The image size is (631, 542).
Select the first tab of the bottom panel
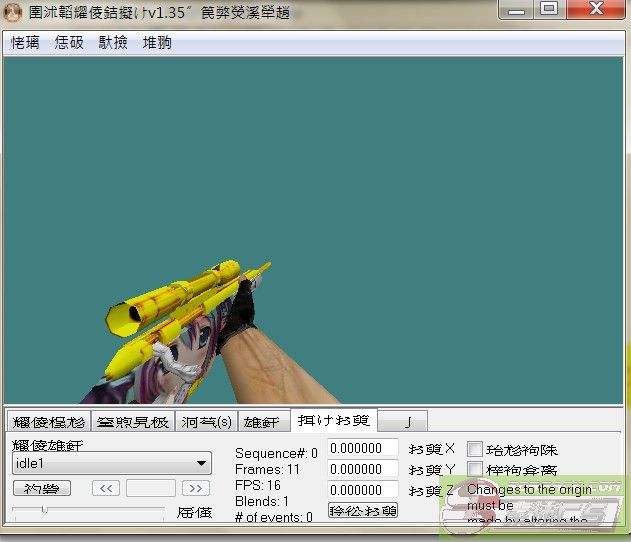[x=48, y=422]
